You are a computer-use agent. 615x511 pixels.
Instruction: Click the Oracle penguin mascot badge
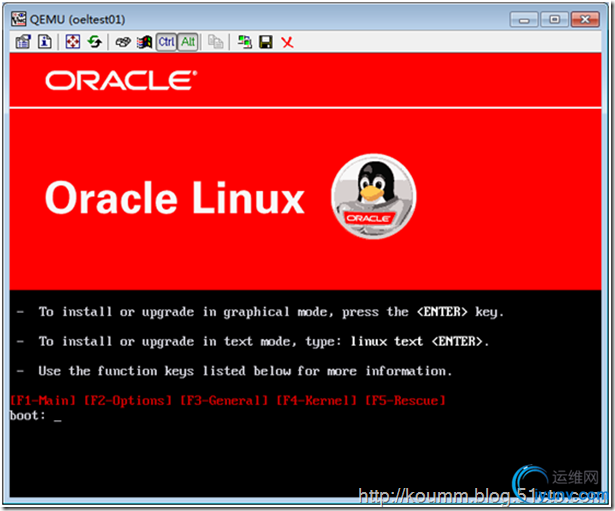[x=374, y=196]
